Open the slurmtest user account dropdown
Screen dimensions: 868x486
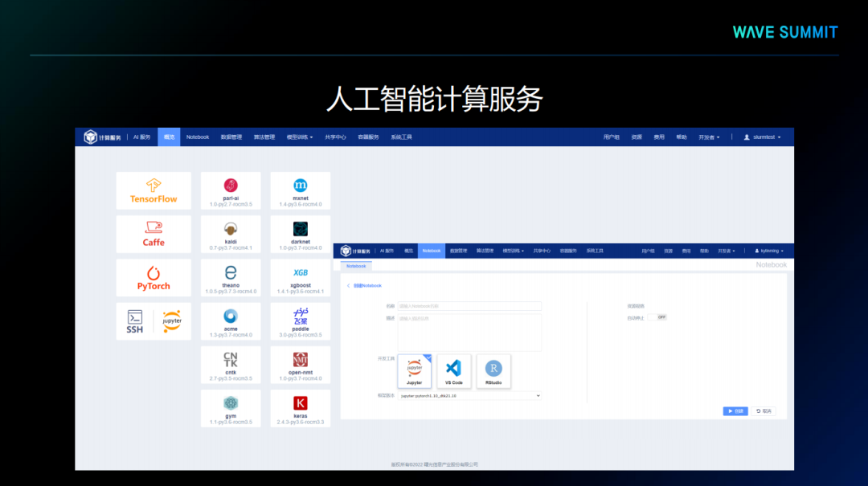click(764, 137)
